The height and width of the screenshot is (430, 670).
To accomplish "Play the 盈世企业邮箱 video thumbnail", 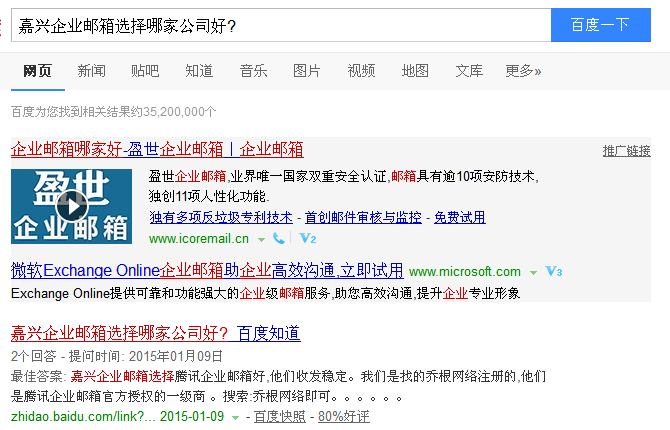I will tap(71, 206).
